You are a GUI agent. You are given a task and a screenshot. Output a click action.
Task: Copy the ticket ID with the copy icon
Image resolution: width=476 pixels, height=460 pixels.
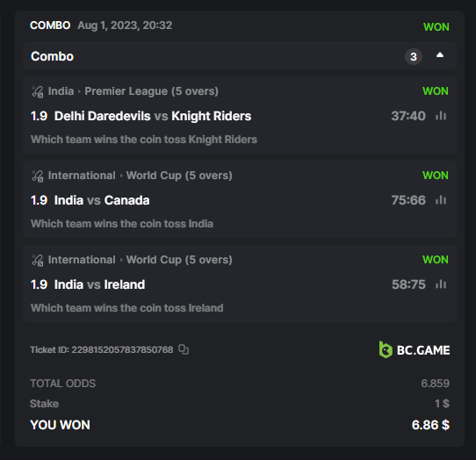(184, 349)
